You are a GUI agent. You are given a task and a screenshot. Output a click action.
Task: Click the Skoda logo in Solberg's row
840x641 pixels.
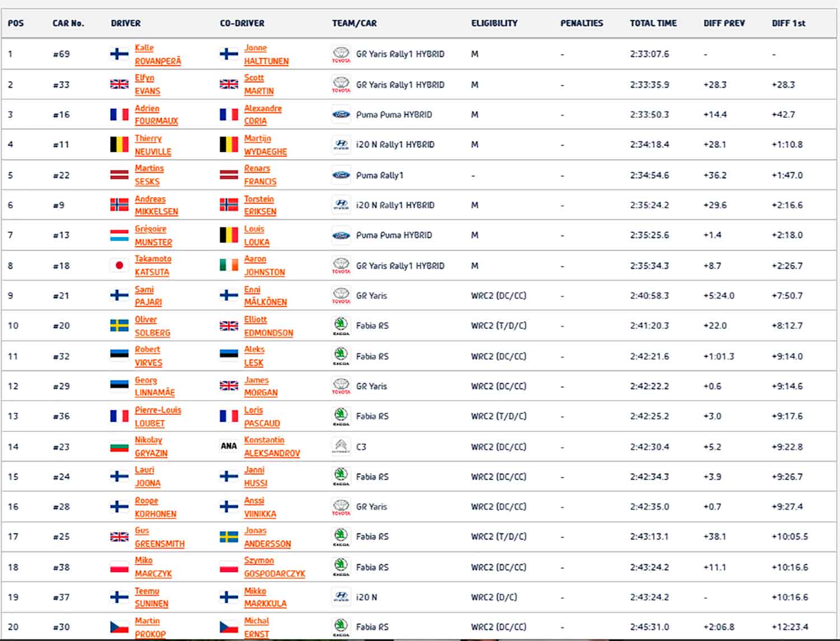click(x=341, y=326)
